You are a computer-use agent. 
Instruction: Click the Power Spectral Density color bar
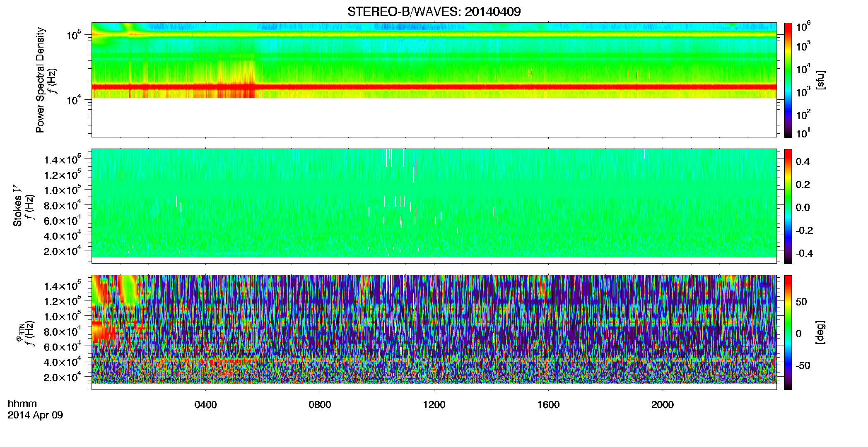click(788, 80)
